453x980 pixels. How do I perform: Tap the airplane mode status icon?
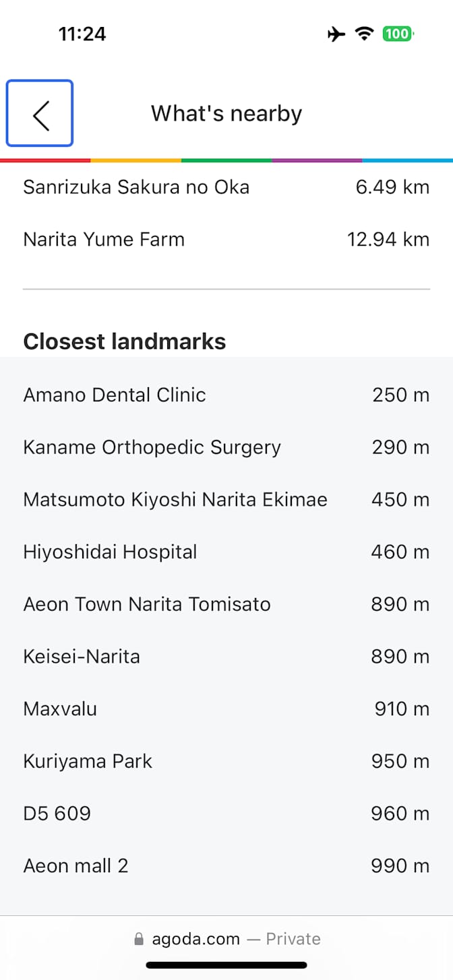pyautogui.click(x=336, y=34)
